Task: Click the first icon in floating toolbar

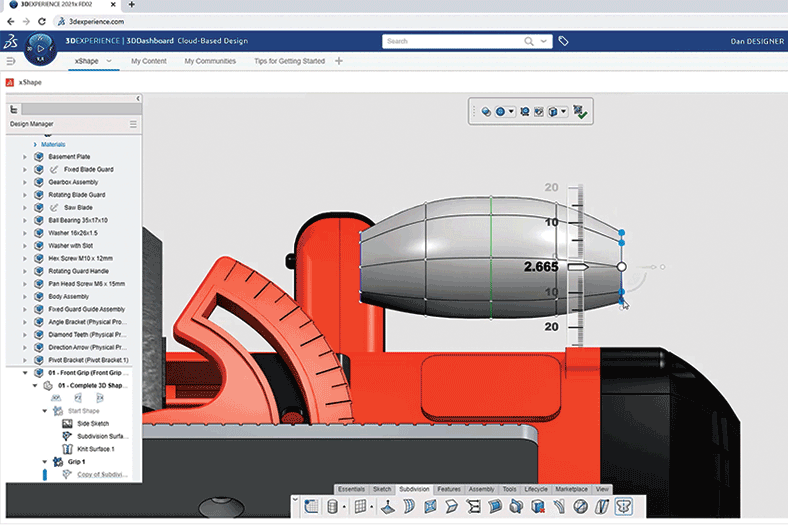Action: click(486, 112)
